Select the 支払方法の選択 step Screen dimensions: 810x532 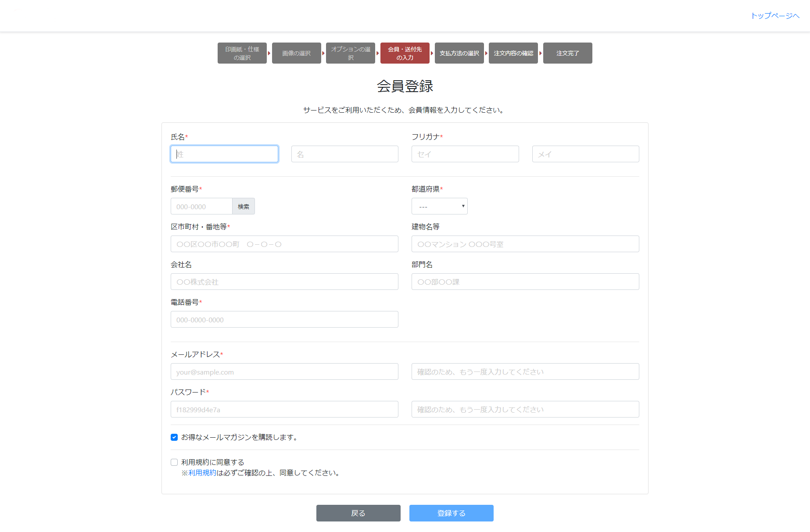[459, 53]
